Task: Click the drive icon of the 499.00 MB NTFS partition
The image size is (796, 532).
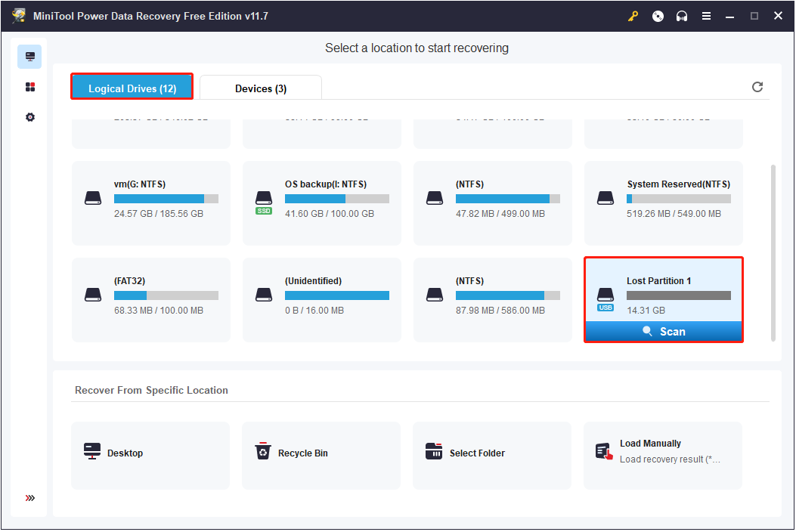Action: pos(435,198)
